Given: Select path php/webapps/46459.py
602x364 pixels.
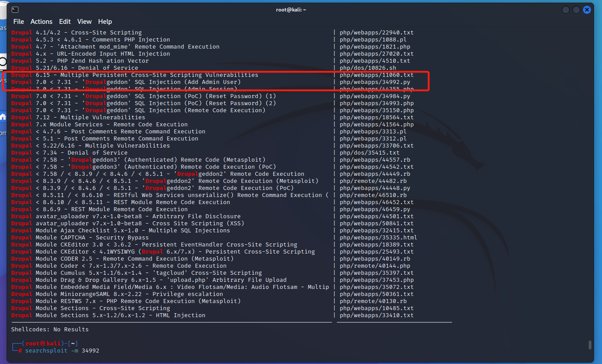Looking at the screenshot, I should [375, 209].
